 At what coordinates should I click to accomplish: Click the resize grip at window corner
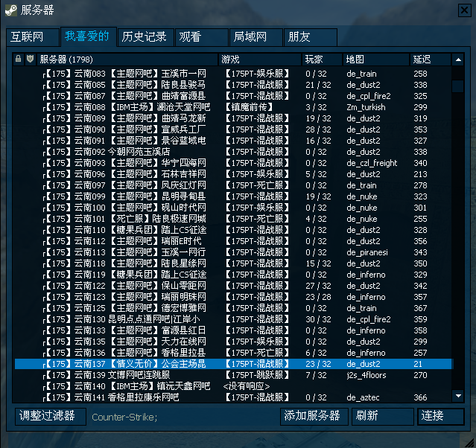tap(470, 442)
